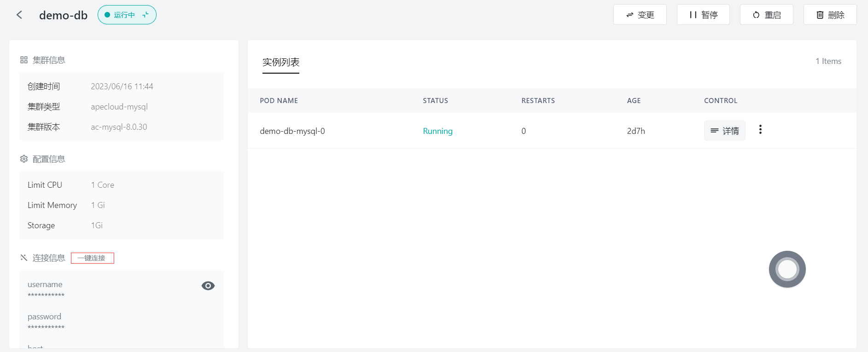Viewport: 868px width, 352px height.
Task: Pause the cluster with 暂停 button
Action: pyautogui.click(x=703, y=15)
